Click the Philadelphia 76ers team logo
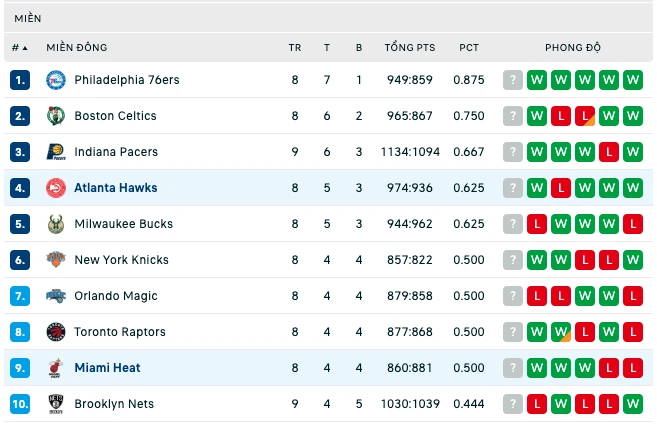 56,80
